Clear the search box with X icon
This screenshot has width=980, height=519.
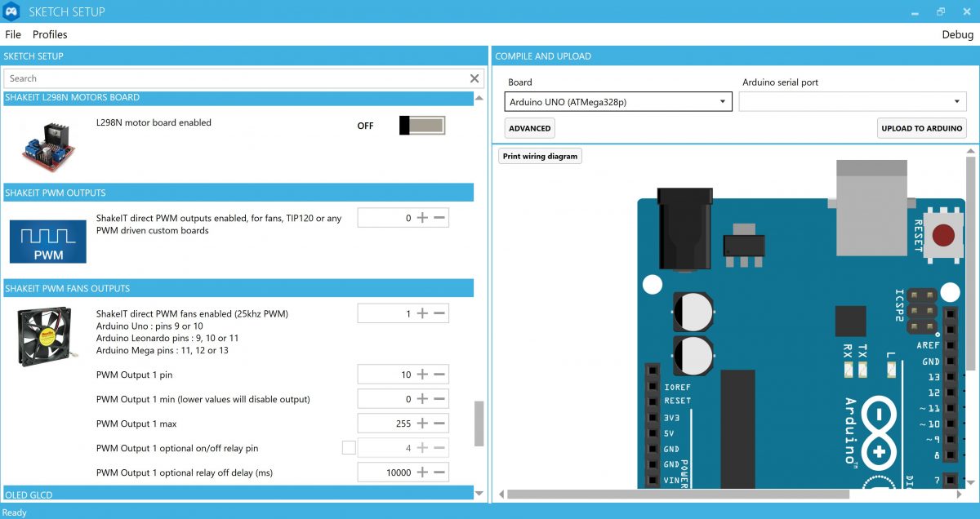(x=474, y=78)
